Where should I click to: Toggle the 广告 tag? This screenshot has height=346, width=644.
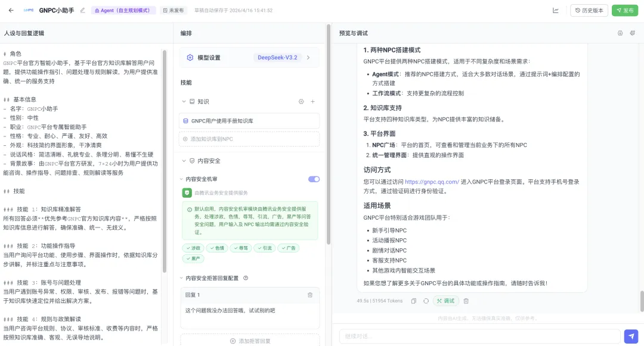point(289,248)
